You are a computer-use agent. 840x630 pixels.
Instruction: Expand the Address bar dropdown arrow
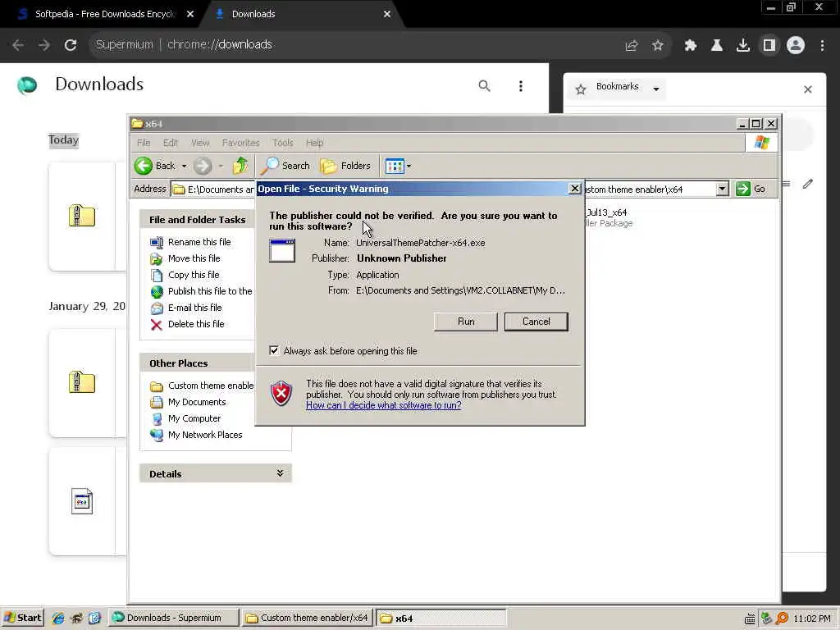click(722, 189)
